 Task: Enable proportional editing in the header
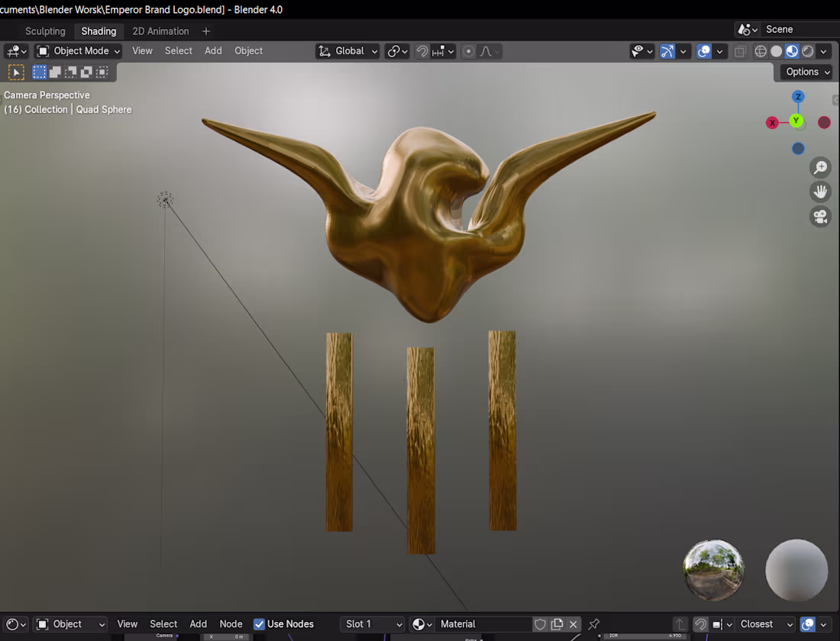467,51
